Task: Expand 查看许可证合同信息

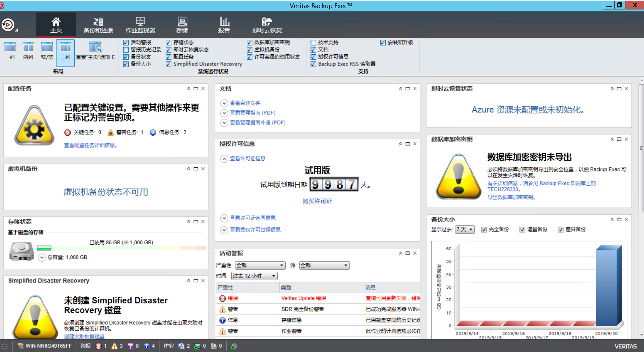Action: pos(224,218)
